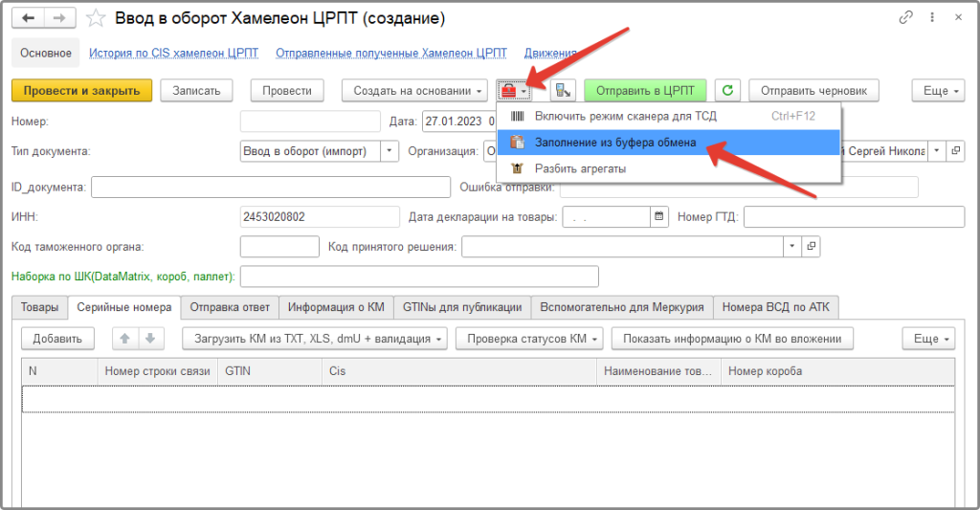The width and height of the screenshot is (980, 510).
Task: Expand Тип документа dropdown arrow
Action: 390,150
